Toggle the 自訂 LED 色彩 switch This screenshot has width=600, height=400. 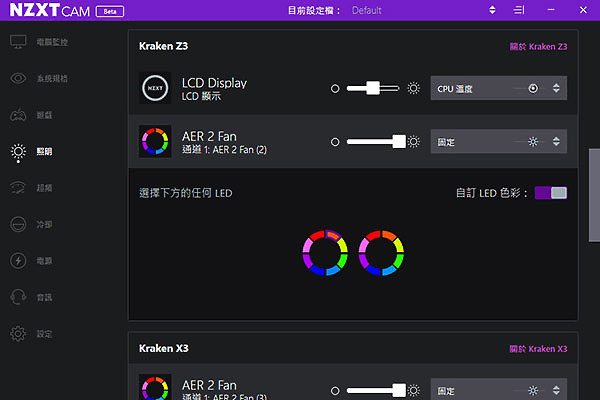tap(551, 193)
